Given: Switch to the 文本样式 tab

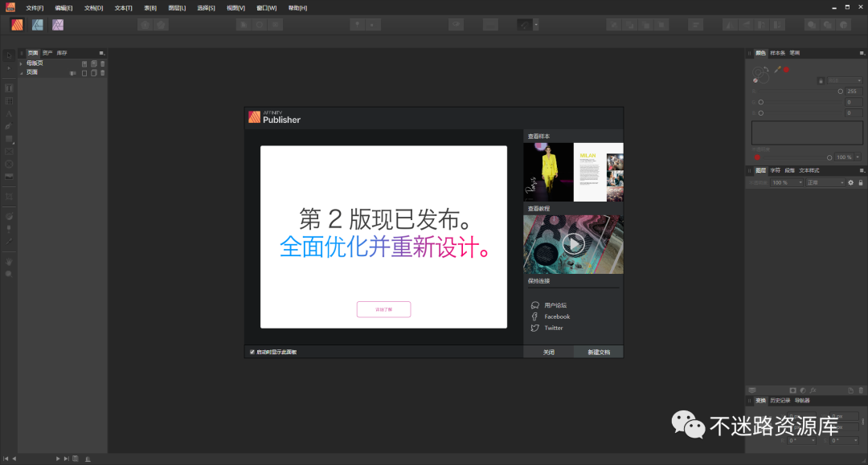Looking at the screenshot, I should pyautogui.click(x=809, y=170).
